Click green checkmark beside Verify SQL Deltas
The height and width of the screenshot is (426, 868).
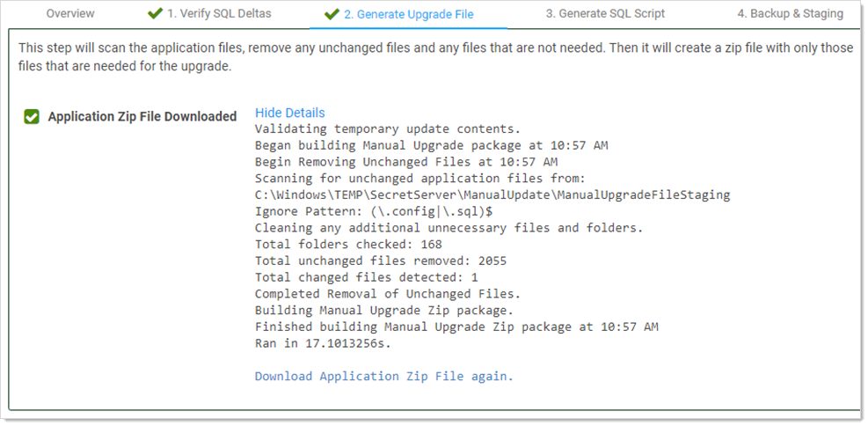pos(155,13)
